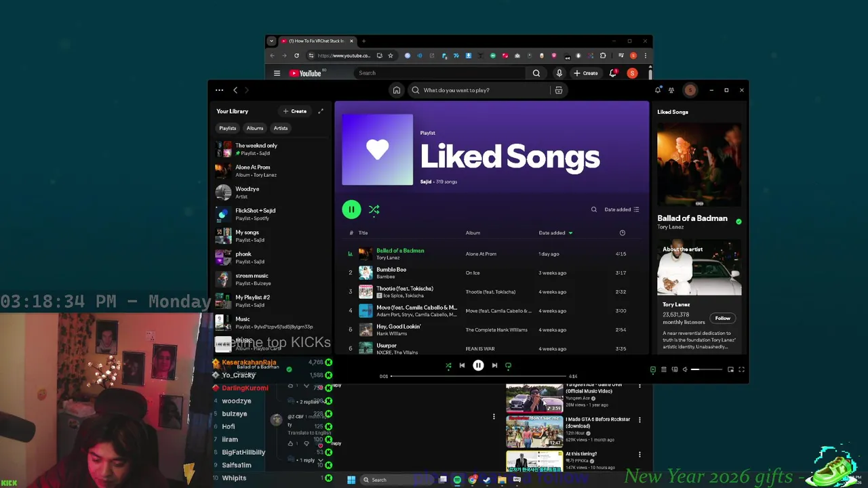This screenshot has width=868, height=488.
Task: Open 'Alone At Prom' album in library
Action: 271,171
